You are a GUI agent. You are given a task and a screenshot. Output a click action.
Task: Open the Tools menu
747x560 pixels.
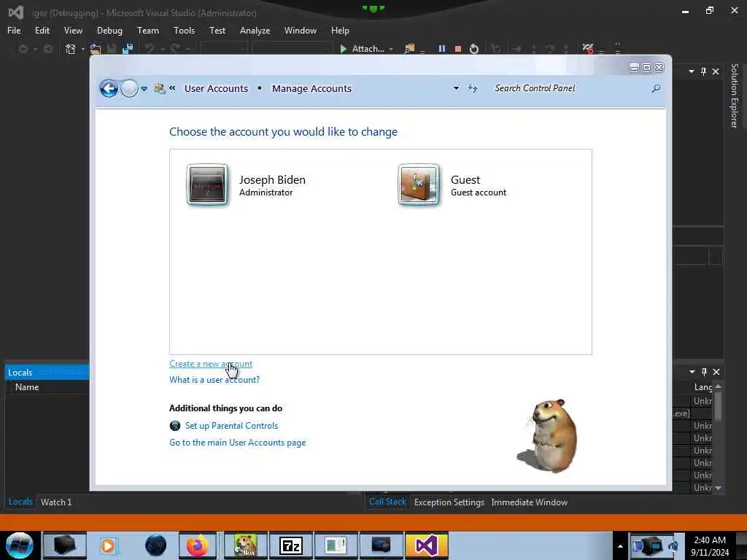(x=185, y=31)
